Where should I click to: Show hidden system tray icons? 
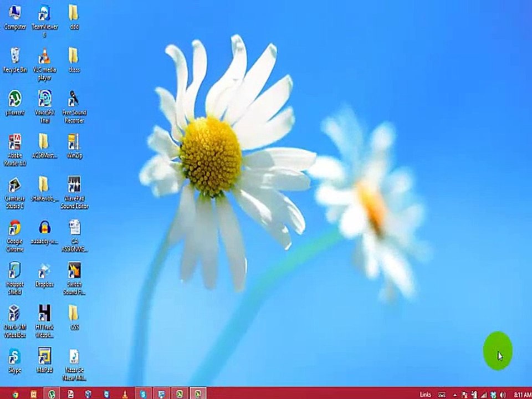pyautogui.click(x=455, y=395)
